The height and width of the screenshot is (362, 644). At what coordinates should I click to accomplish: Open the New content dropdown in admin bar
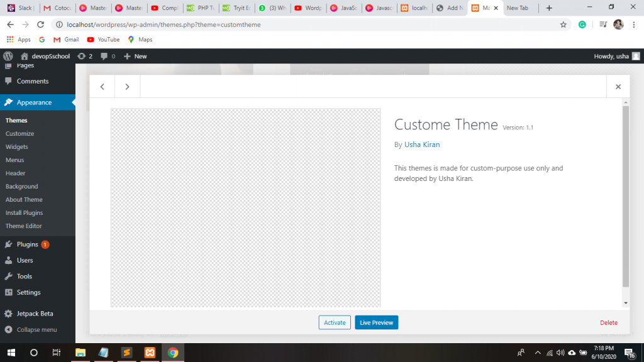click(x=135, y=56)
